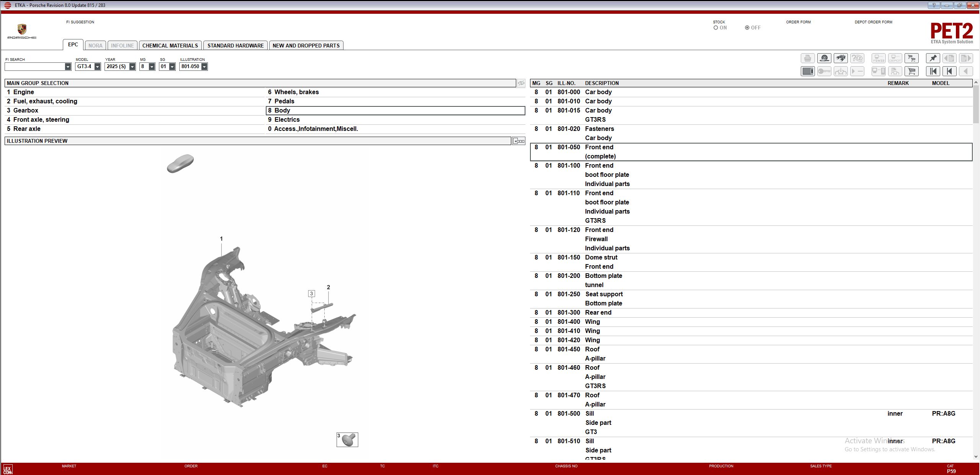Open the 801-150 Dome strut row
Viewport: 980px width, 475px height.
(601, 258)
